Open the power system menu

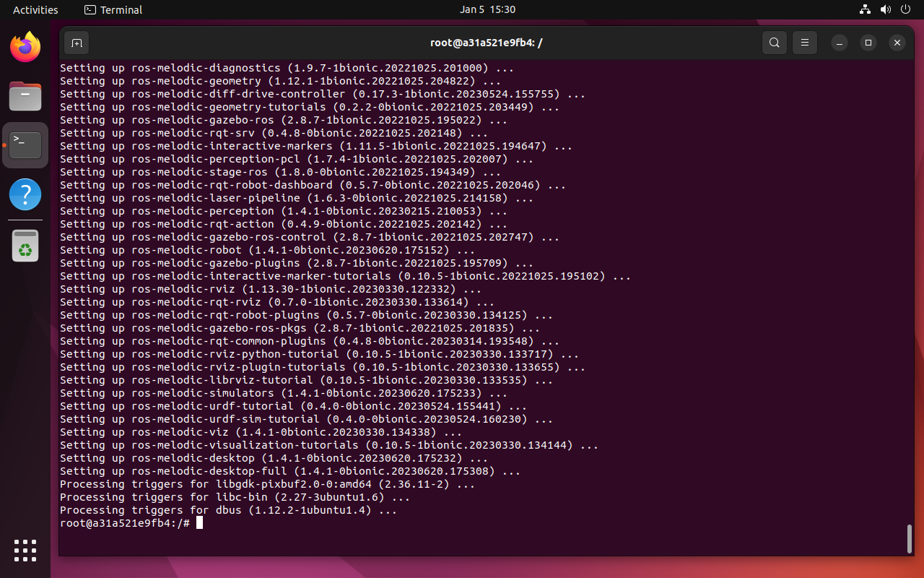(905, 9)
